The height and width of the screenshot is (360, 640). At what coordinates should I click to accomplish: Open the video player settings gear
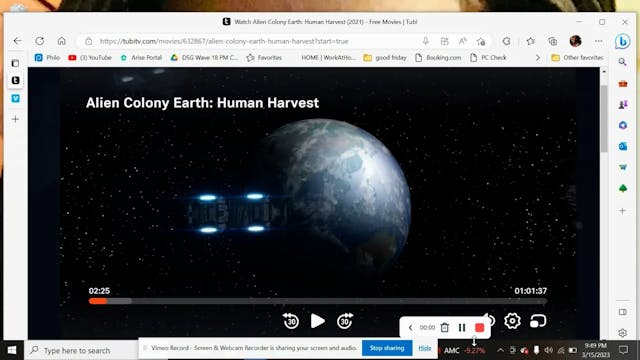click(512, 321)
